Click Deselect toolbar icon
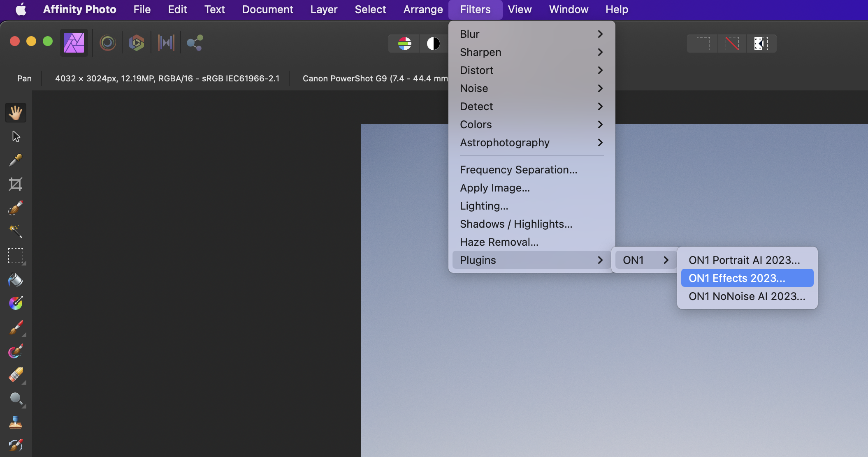868x457 pixels. click(x=732, y=44)
